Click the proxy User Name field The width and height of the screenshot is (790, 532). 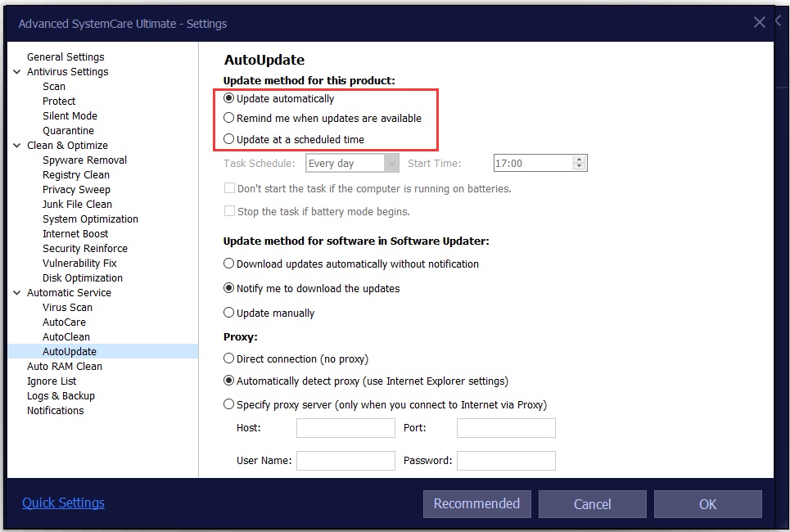345,461
